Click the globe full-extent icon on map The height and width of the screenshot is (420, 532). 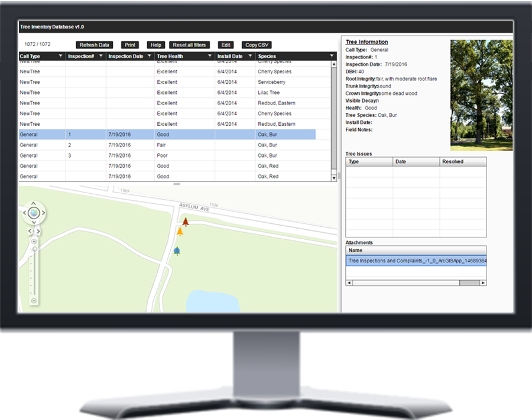(34, 213)
